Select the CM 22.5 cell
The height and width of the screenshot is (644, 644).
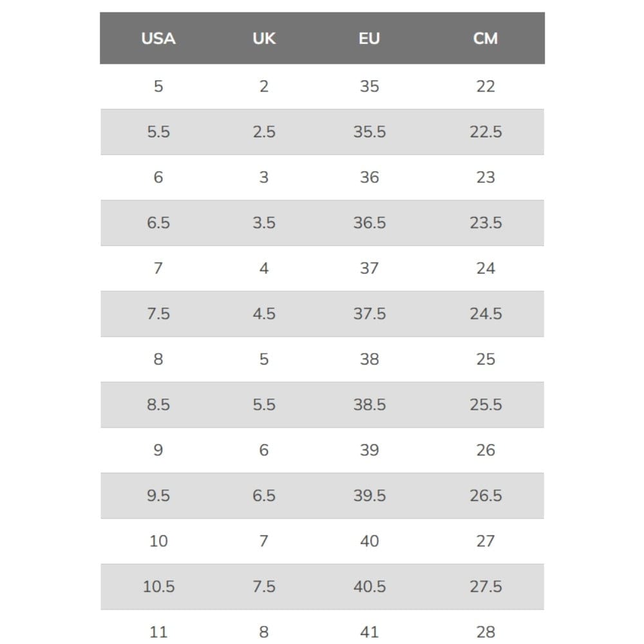pyautogui.click(x=486, y=132)
